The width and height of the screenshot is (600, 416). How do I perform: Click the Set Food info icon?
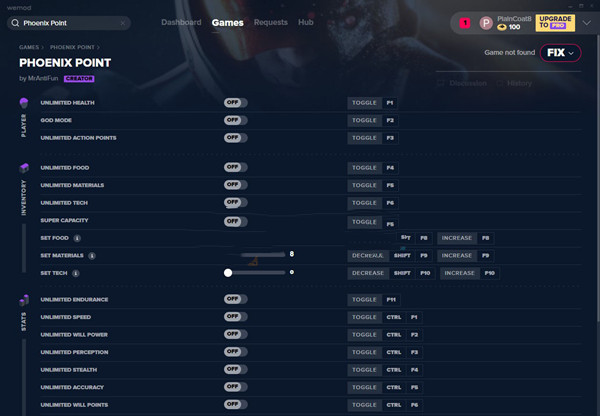[77, 238]
